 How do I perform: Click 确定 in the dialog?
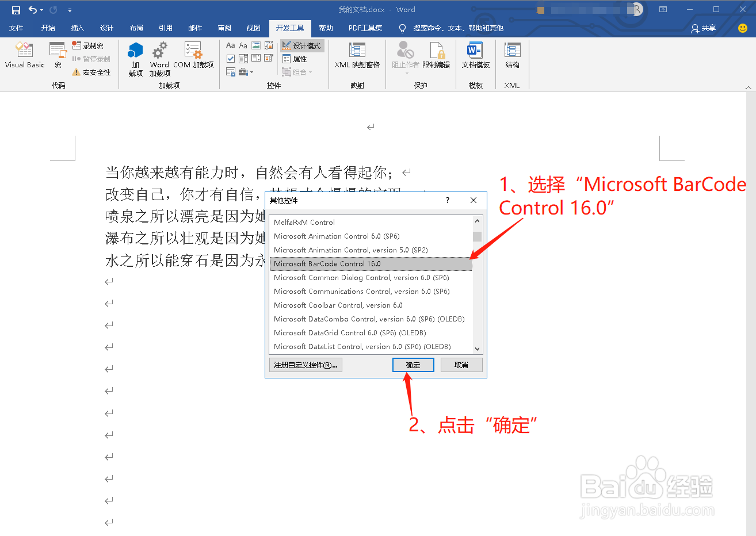click(x=413, y=365)
